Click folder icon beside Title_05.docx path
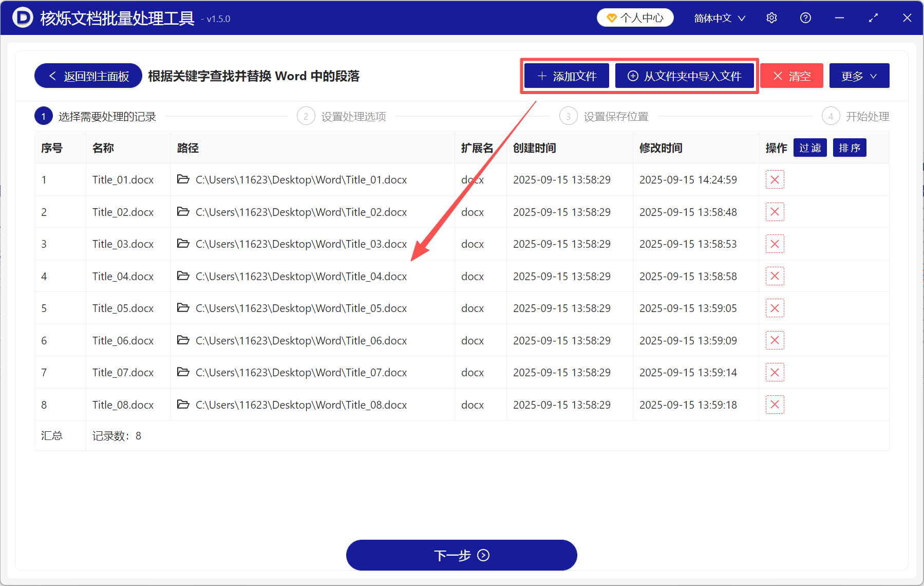 coord(183,308)
